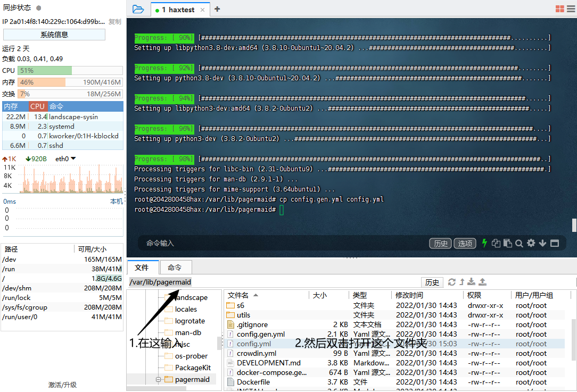This screenshot has height=392, width=577.
Task: Switch to the 命令 tab
Action: 175,268
